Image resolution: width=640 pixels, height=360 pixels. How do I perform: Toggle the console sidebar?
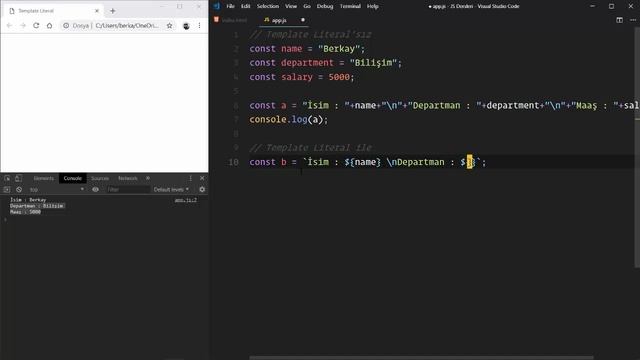point(7,189)
